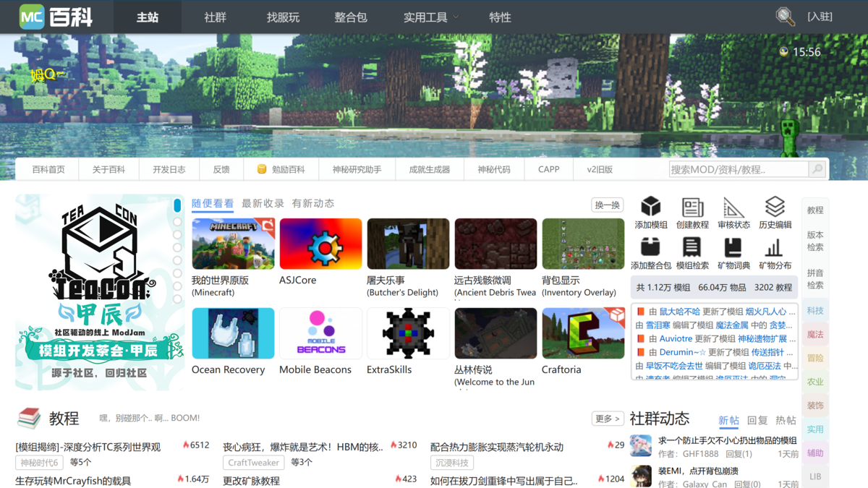Select the 装饰 category in sidebar

tap(815, 405)
